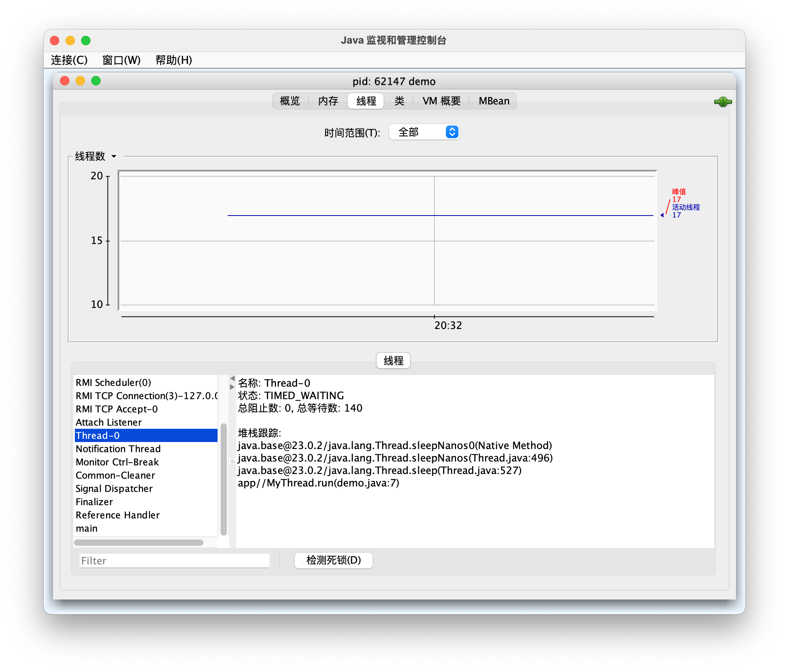Screen dimensions: 789x672
Task: Open the time range dropdown
Action: click(425, 132)
